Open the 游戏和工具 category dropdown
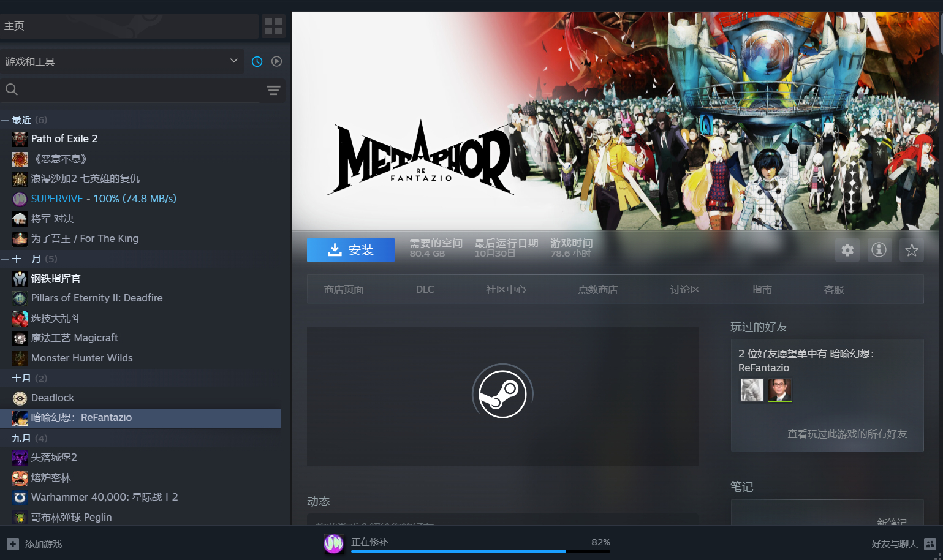 coord(122,61)
